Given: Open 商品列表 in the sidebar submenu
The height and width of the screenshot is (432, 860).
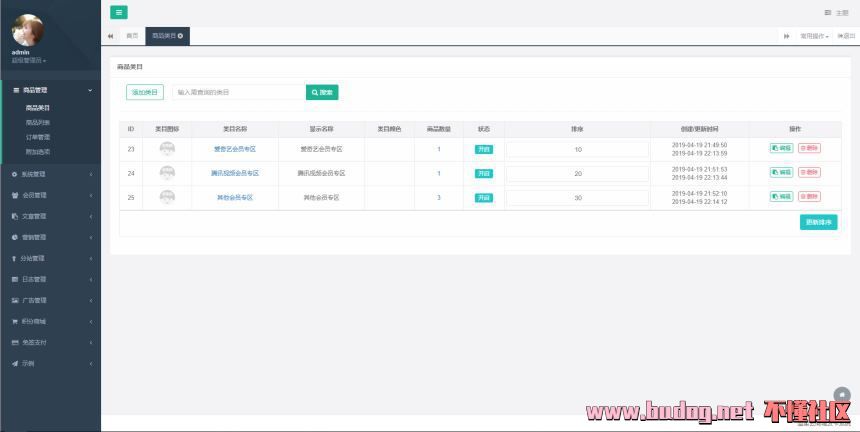Looking at the screenshot, I should coord(38,123).
